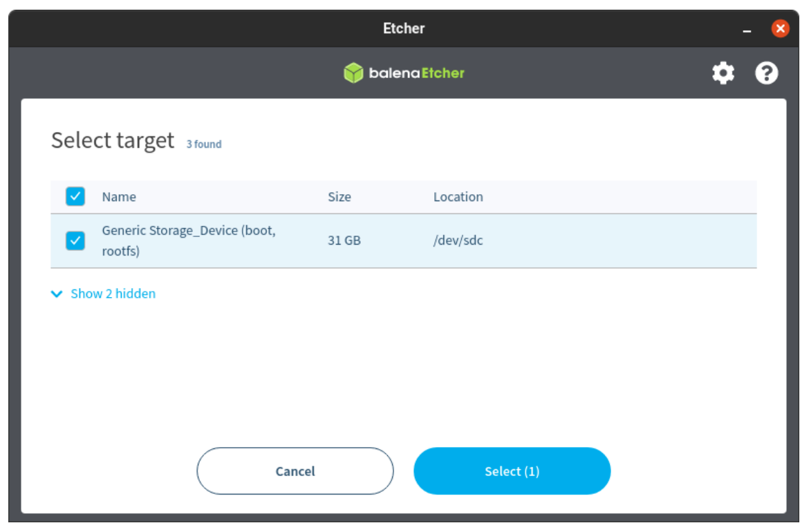The height and width of the screenshot is (532, 809).
Task: Uncheck the Generic Storage_Device checkbox
Action: pos(75,240)
